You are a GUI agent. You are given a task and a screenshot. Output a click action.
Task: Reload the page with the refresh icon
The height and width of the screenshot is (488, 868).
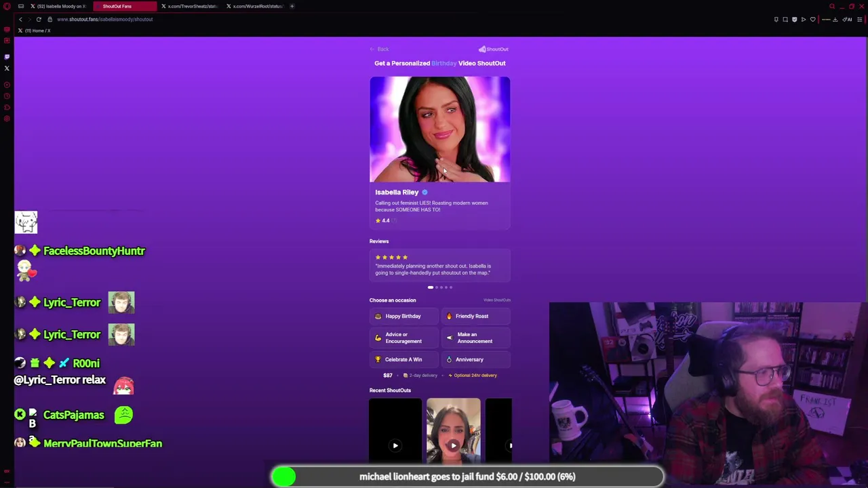click(39, 19)
